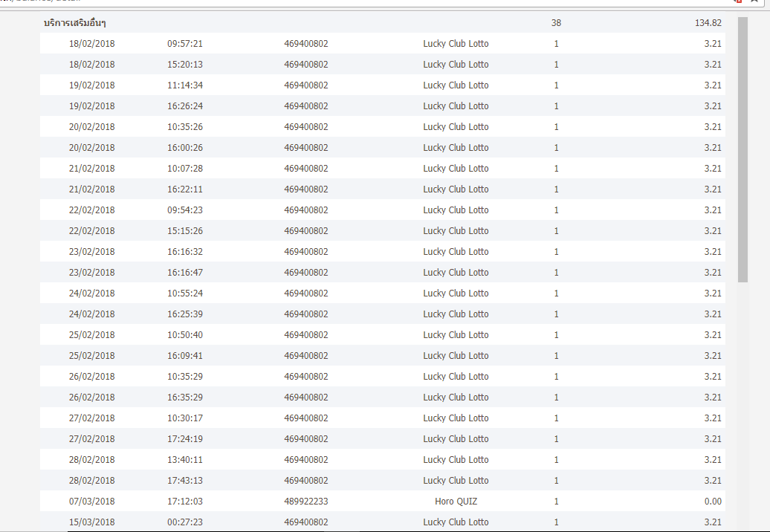Image resolution: width=770 pixels, height=532 pixels.
Task: Click 469400802 in the 15:20:13 row
Action: pyautogui.click(x=306, y=65)
